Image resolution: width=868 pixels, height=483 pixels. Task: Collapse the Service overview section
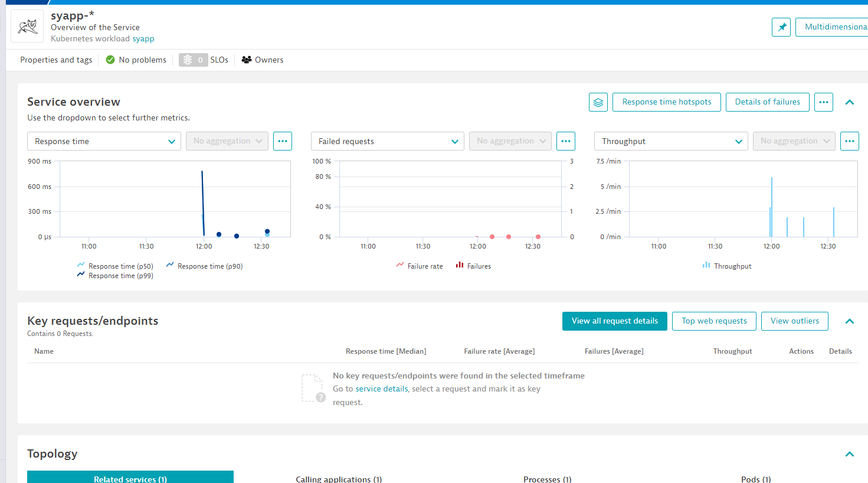point(850,102)
